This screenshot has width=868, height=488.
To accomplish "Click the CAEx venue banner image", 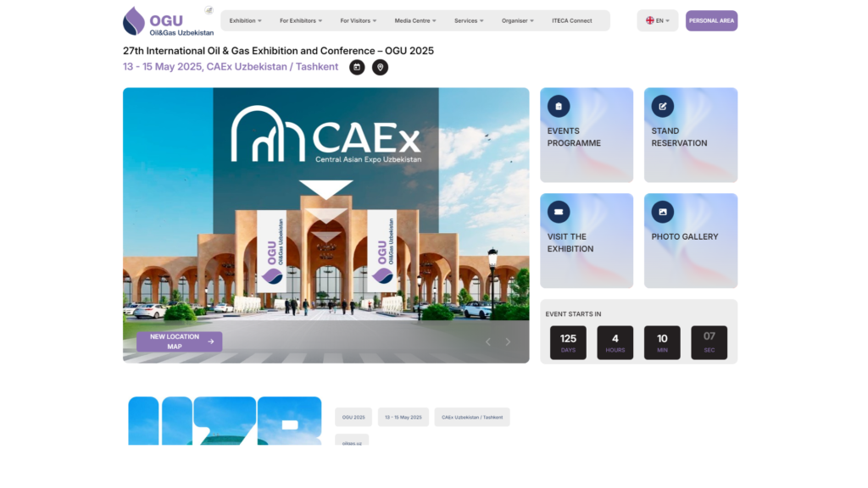I will pos(326,225).
